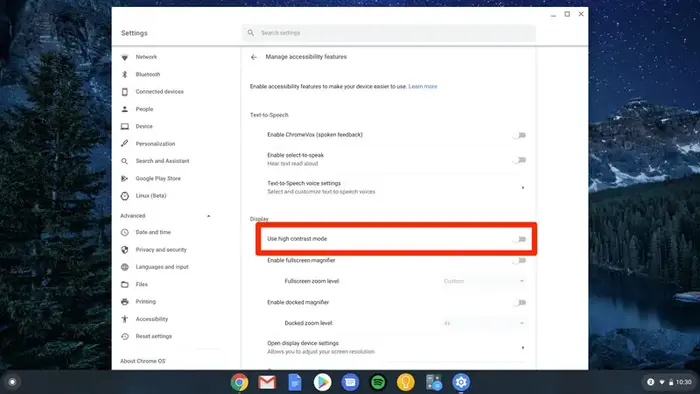Open the calculator-style app in the shelf
This screenshot has height=394, width=700.
tap(433, 382)
